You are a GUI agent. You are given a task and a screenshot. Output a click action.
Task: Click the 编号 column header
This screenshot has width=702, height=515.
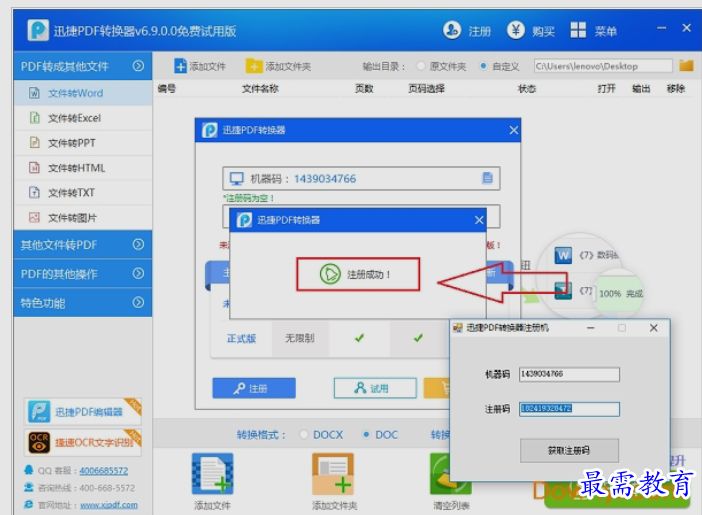coord(167,89)
